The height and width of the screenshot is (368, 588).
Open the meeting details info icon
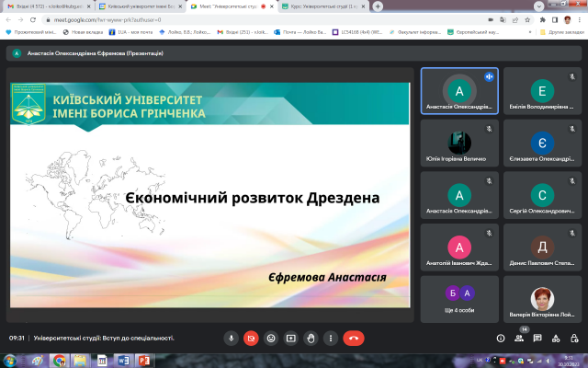coord(501,338)
